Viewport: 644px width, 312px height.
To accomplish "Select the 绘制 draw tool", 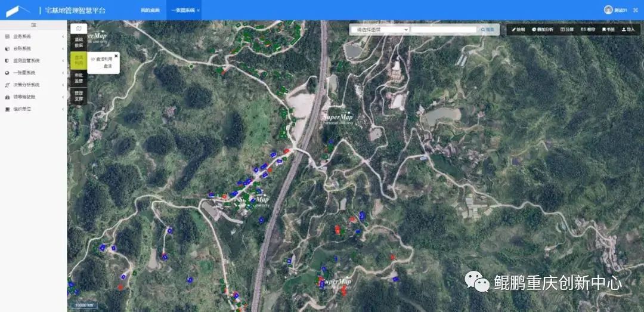I will tap(518, 29).
